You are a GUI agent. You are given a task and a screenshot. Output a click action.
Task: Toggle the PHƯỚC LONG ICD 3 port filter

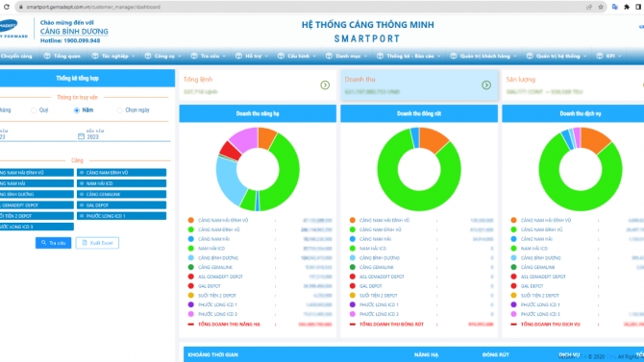[37, 227]
